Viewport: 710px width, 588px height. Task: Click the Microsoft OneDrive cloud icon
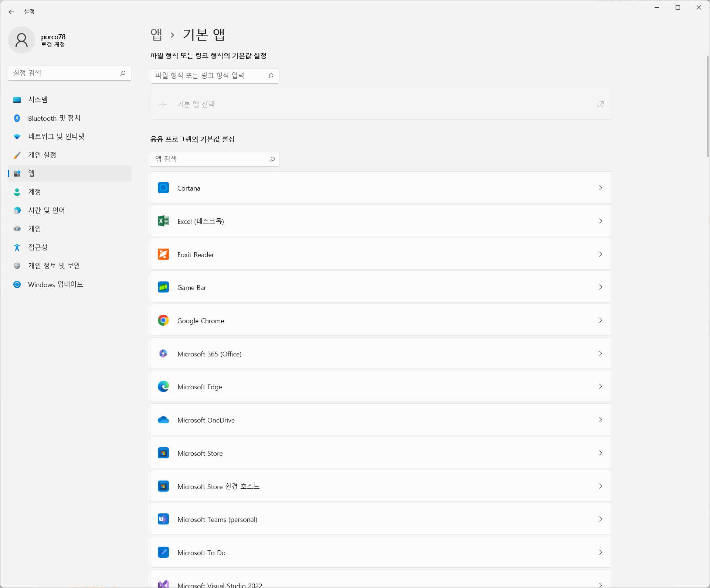pyautogui.click(x=163, y=420)
